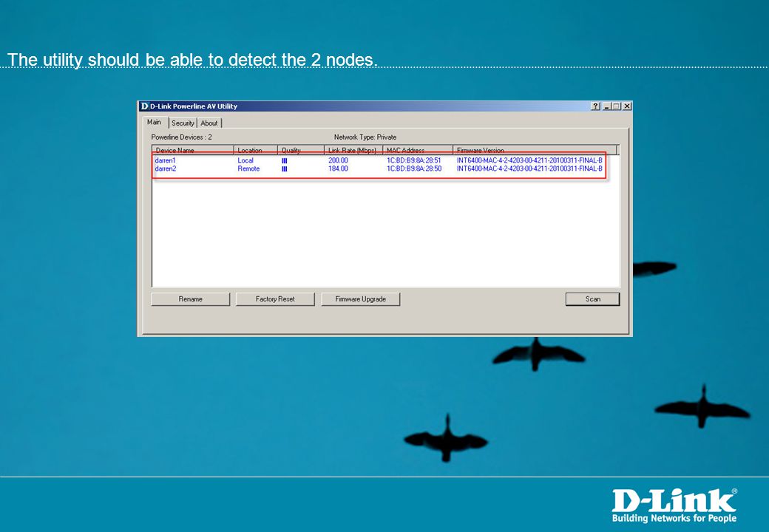
Task: Maximize the Powerline AV Utility window
Action: point(616,106)
